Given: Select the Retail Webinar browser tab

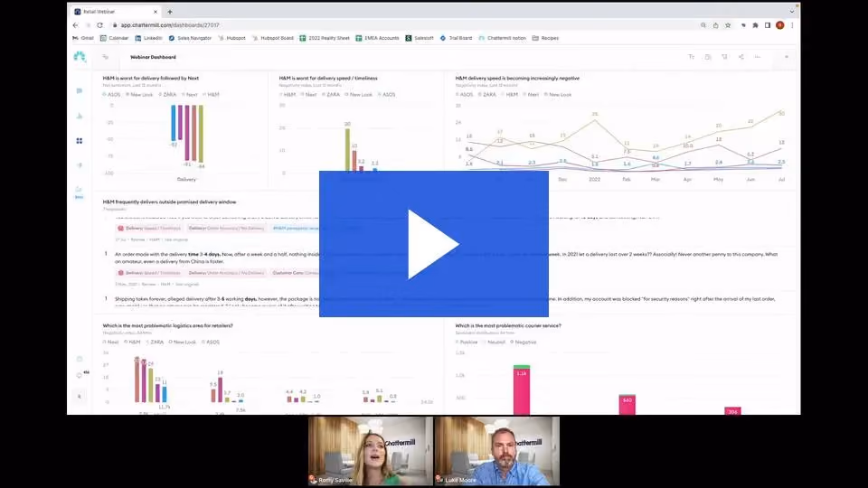Looking at the screenshot, I should pyautogui.click(x=116, y=11).
